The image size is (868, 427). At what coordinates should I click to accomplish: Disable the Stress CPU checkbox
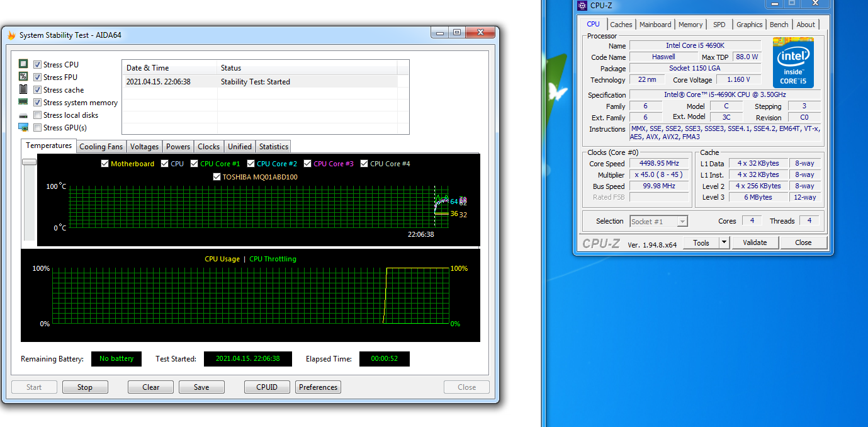[38, 64]
